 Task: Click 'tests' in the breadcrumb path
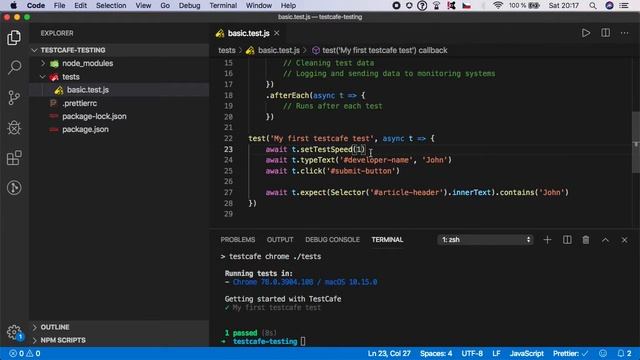[227, 50]
